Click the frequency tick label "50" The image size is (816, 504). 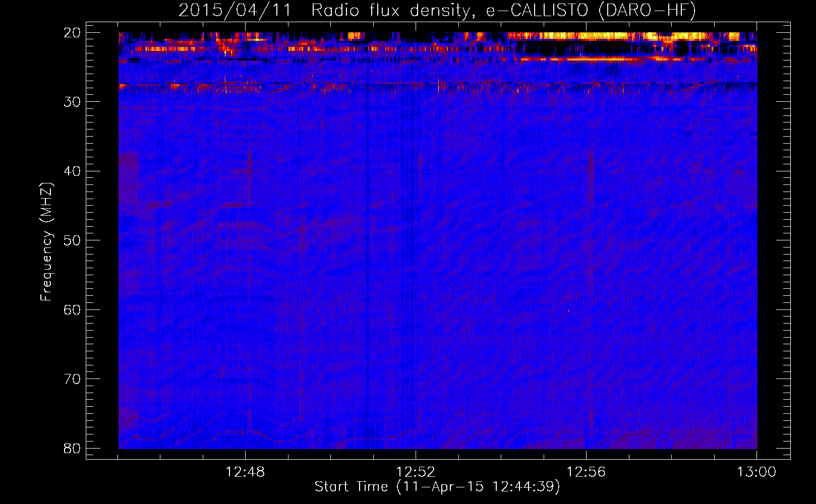[x=73, y=240]
